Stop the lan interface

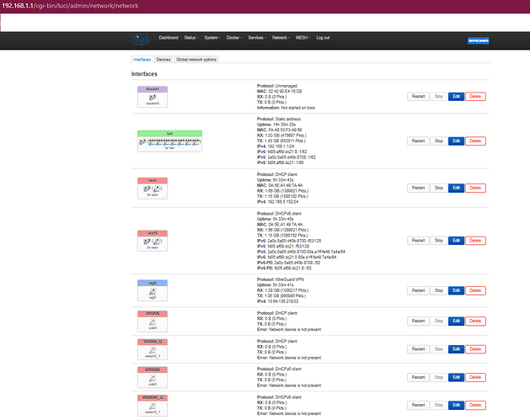(x=439, y=141)
